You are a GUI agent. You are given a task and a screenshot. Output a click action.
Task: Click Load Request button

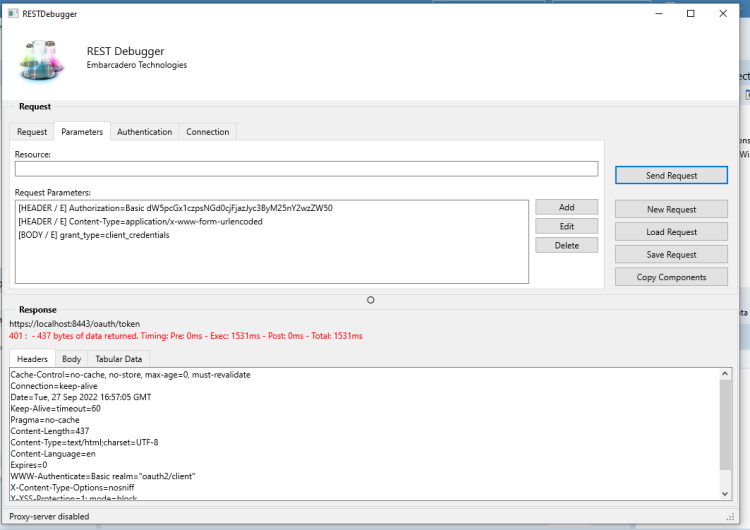point(671,232)
